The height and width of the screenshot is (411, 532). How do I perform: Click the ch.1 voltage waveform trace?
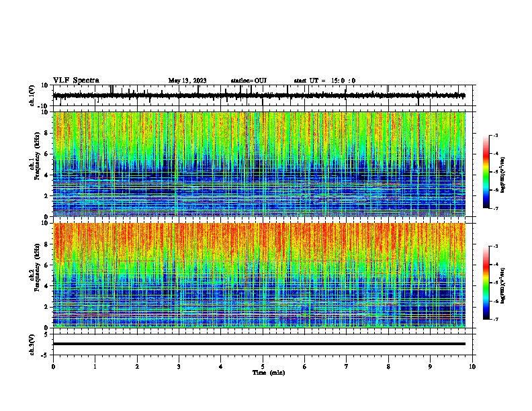259,95
